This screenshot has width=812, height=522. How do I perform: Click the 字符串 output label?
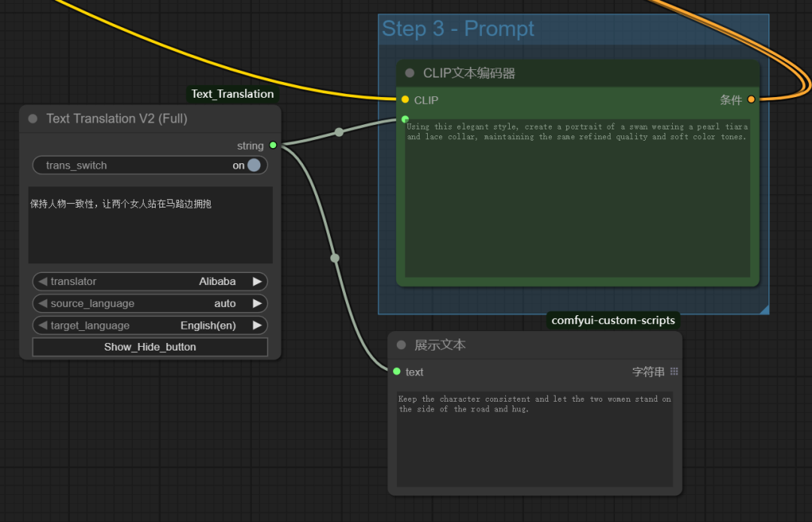648,372
